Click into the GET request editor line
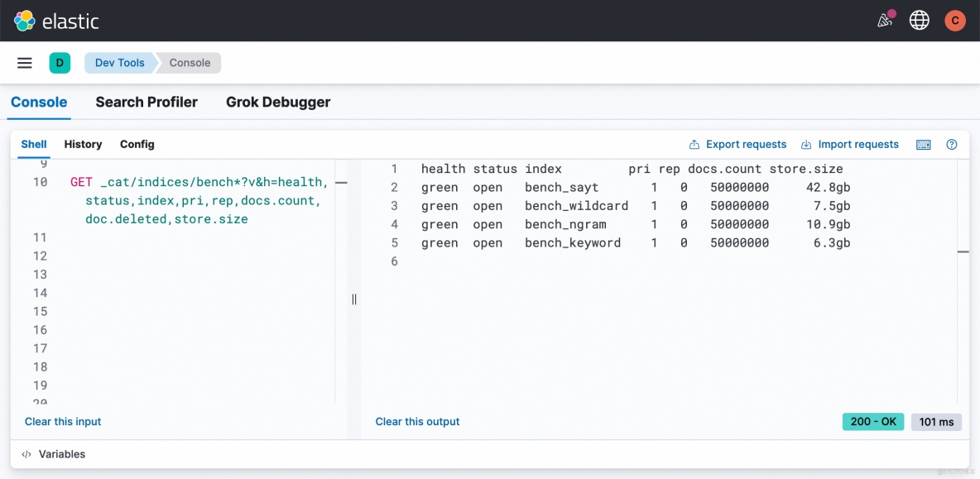The height and width of the screenshot is (479, 980). (x=199, y=182)
